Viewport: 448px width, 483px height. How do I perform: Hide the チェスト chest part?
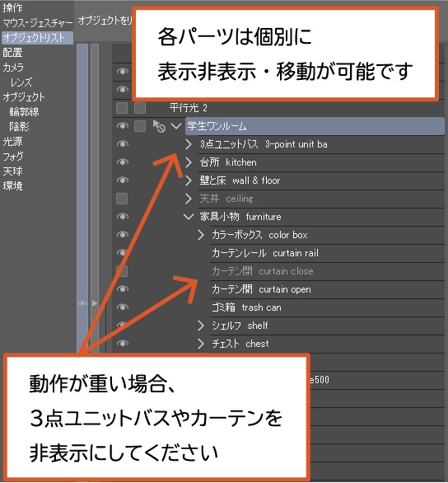[x=123, y=343]
